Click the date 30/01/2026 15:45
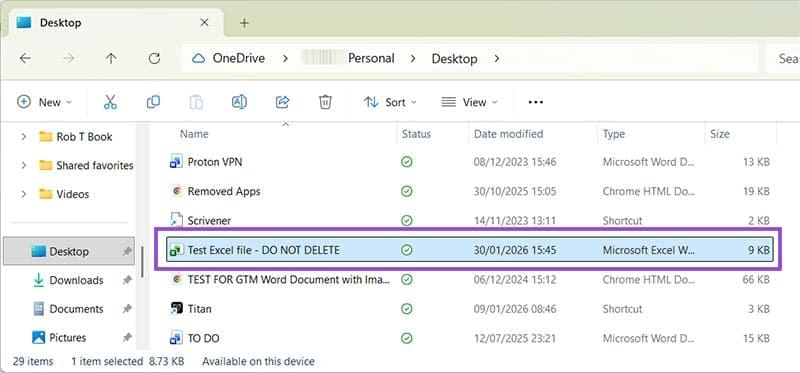This screenshot has width=800, height=373. (515, 250)
